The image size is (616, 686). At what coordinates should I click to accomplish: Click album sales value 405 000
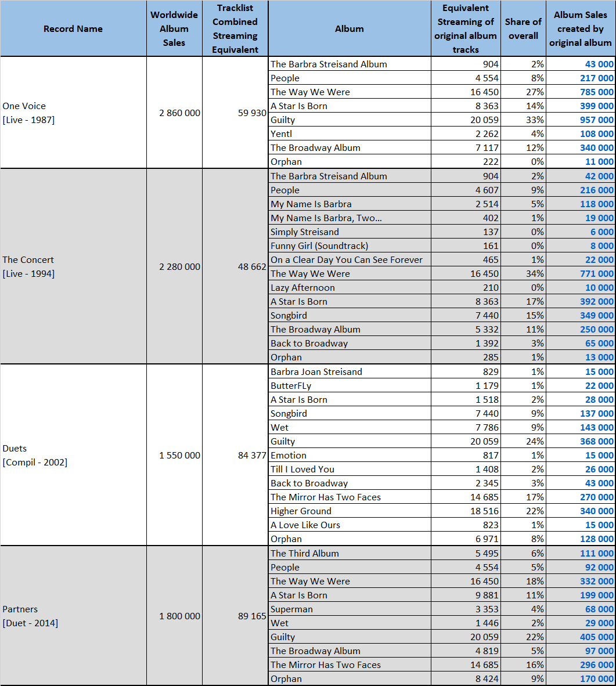tap(581, 637)
